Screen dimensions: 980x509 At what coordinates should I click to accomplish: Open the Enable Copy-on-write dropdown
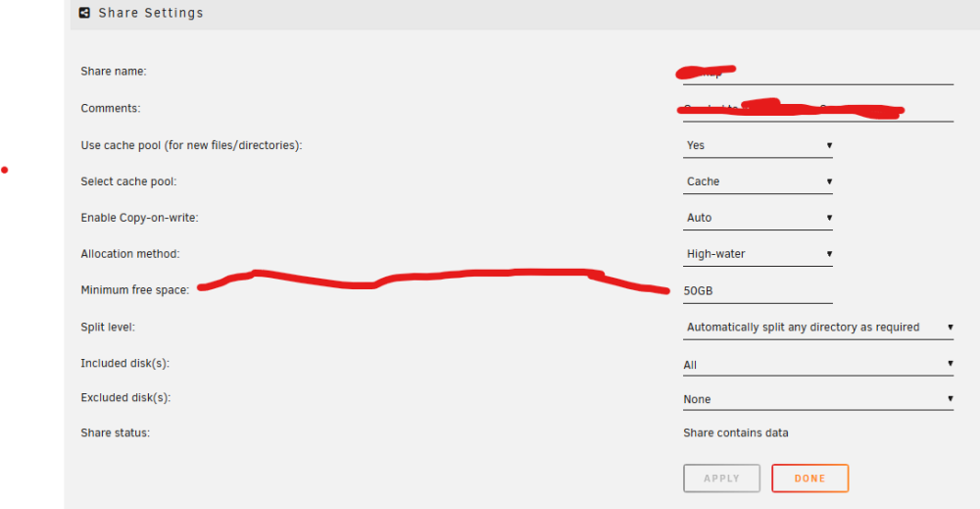pyautogui.click(x=758, y=219)
